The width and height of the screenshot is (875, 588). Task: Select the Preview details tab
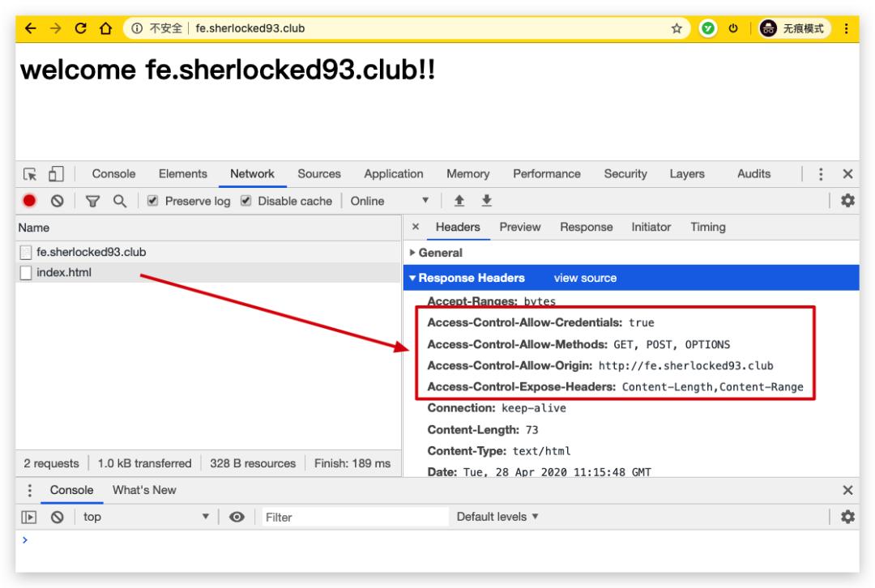(x=520, y=227)
